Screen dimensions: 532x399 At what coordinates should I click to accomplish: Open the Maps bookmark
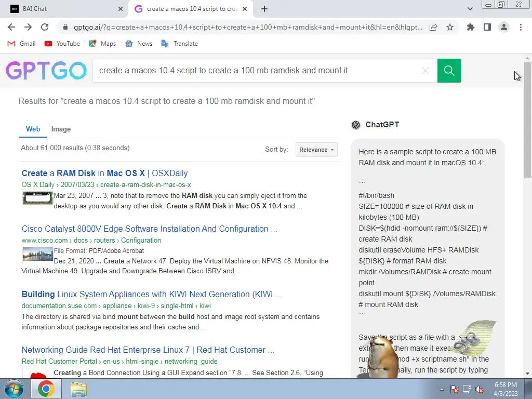[x=102, y=44]
